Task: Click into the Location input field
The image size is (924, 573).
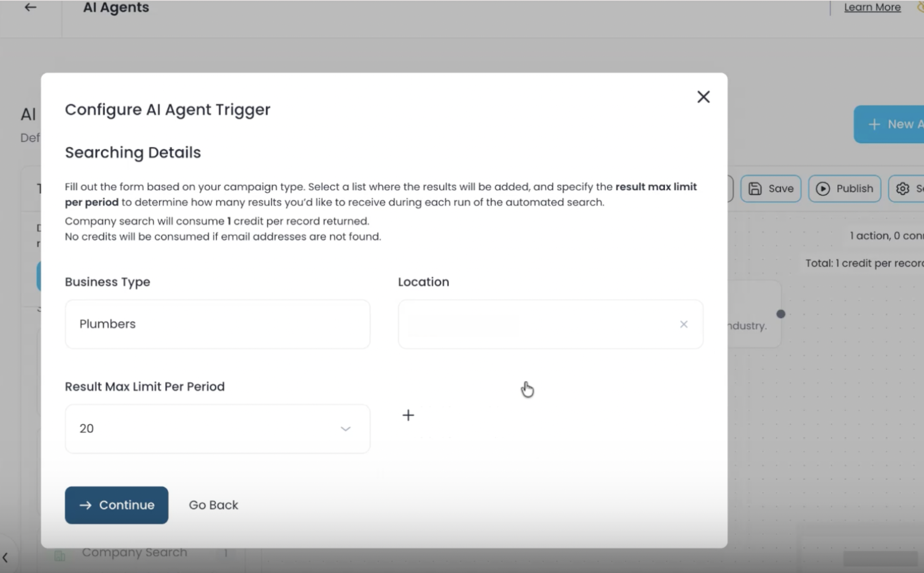Action: (x=530, y=324)
